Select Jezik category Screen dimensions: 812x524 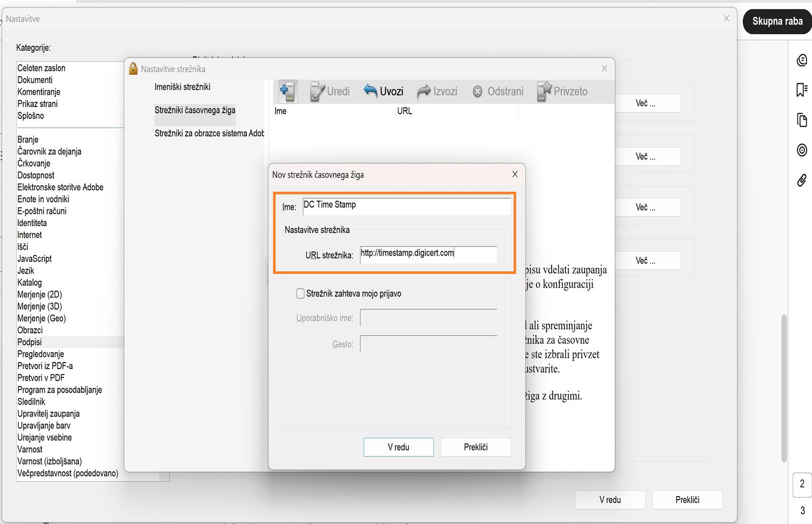26,271
